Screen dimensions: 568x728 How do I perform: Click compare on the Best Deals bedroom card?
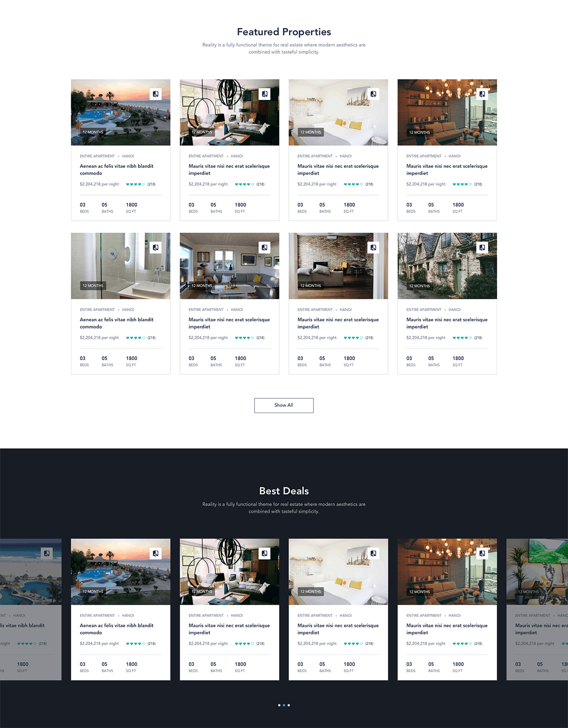click(x=373, y=553)
